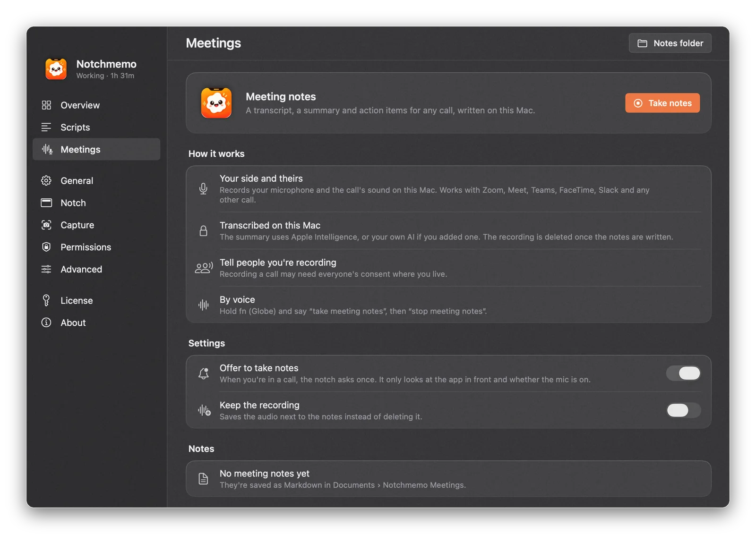
Task: Click the lock icon beside Transcribed on this Mac
Action: pyautogui.click(x=203, y=230)
